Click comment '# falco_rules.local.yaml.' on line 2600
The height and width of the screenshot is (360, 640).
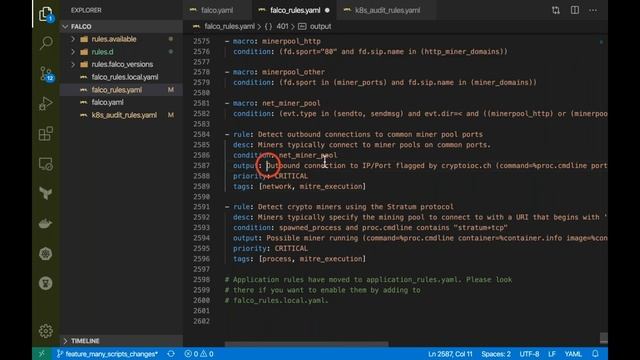[276, 300]
